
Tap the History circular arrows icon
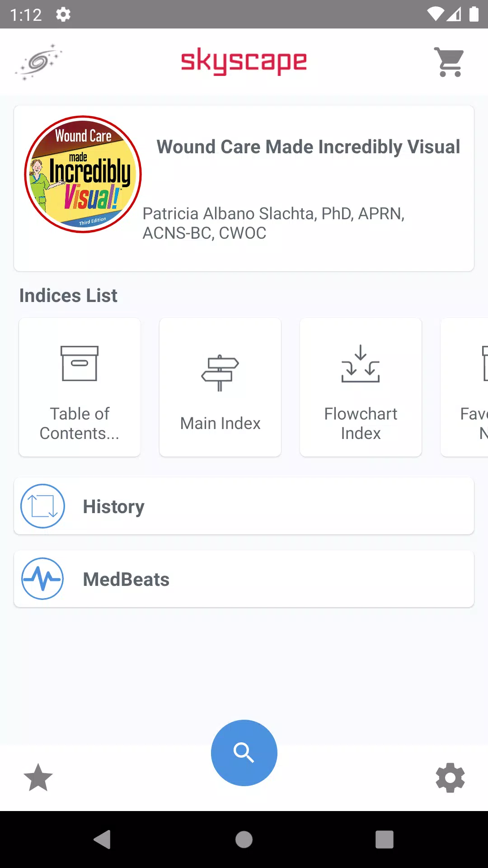[42, 506]
